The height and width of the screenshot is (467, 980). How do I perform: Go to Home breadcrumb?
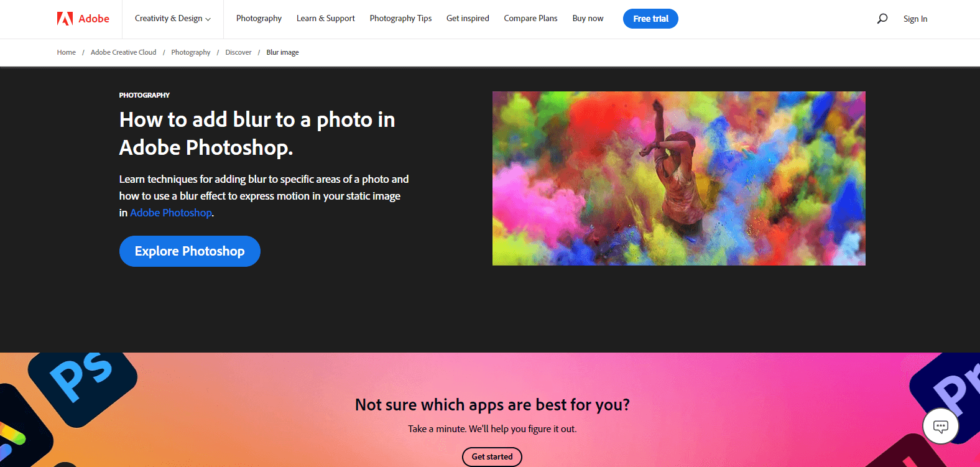click(x=67, y=52)
